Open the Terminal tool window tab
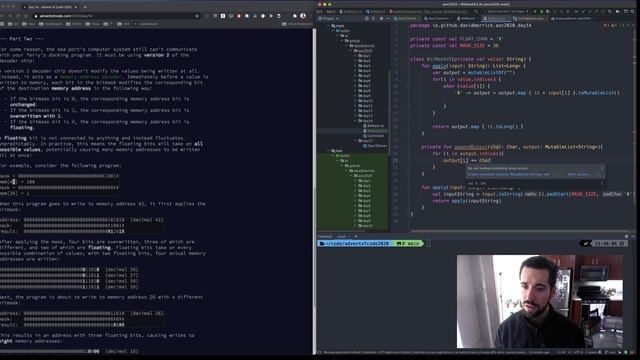The height and width of the screenshot is (360, 640). tap(325, 236)
